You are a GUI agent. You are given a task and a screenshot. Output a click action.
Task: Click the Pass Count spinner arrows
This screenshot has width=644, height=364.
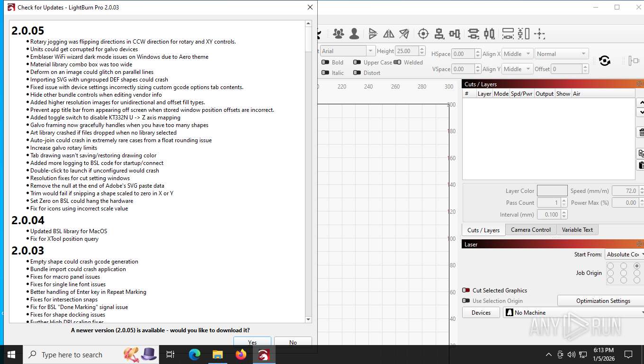(564, 202)
